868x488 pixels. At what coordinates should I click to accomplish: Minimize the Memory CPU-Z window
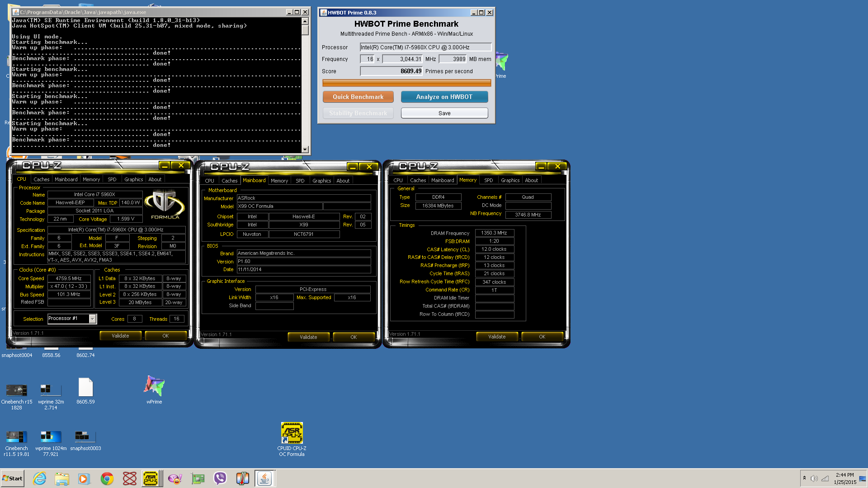[542, 166]
